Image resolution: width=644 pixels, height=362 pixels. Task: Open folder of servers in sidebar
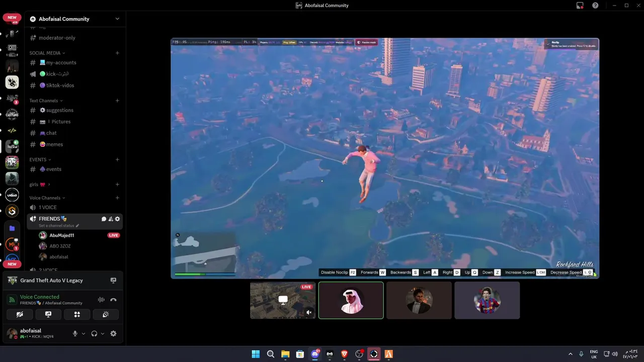12,228
